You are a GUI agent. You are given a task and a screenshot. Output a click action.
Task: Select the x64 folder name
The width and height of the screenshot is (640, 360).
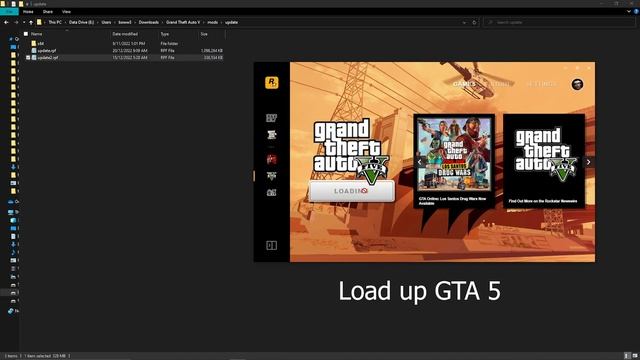[x=40, y=43]
